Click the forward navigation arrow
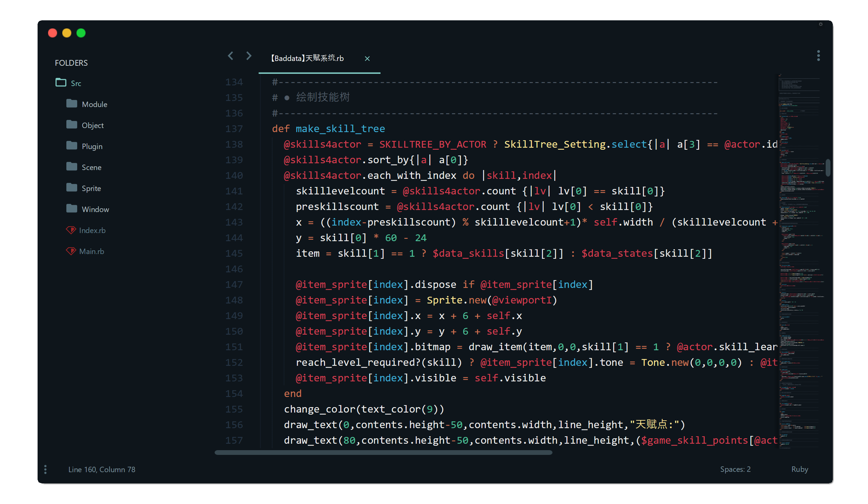 tap(249, 56)
